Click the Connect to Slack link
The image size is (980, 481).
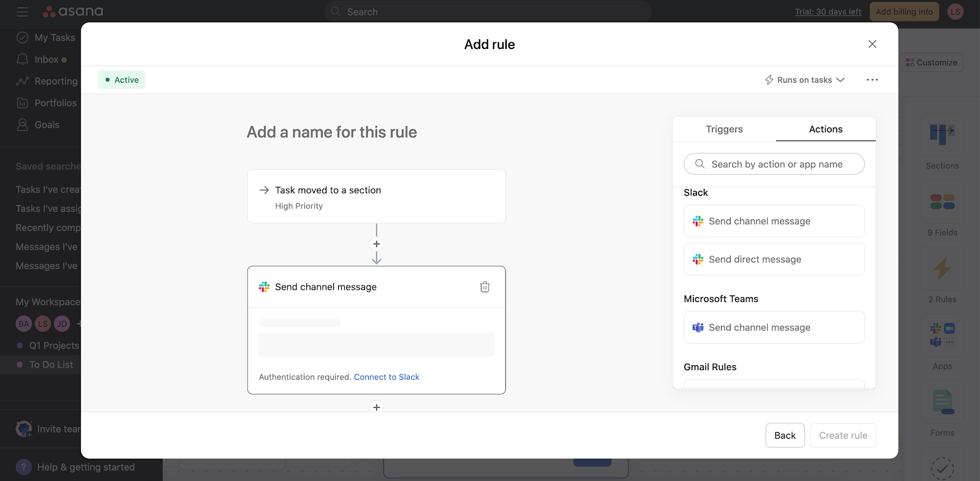386,377
